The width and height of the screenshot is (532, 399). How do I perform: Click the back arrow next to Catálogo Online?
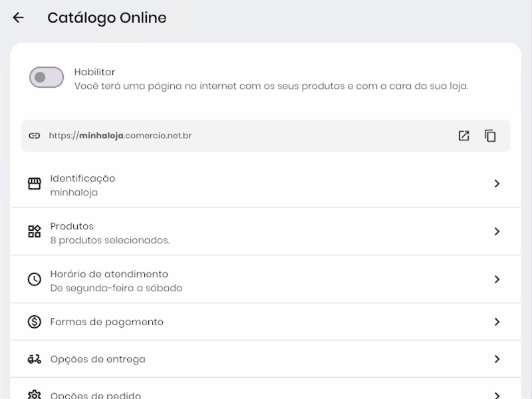pyautogui.click(x=19, y=17)
